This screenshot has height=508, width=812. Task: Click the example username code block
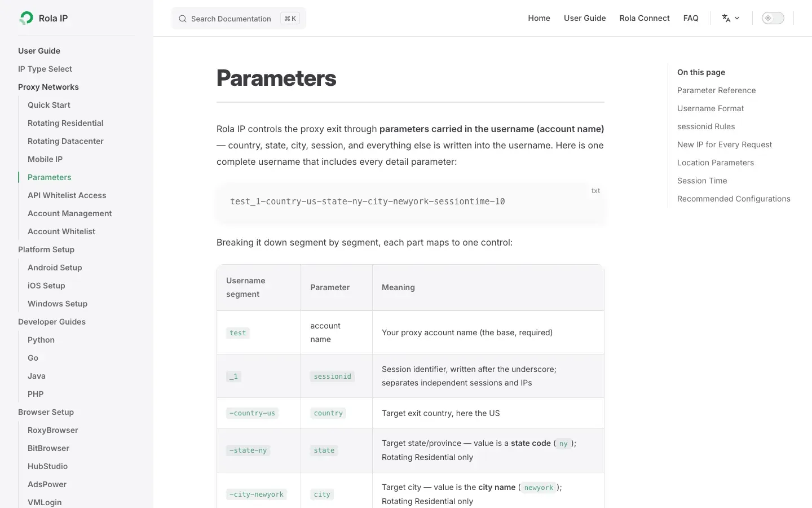(411, 202)
